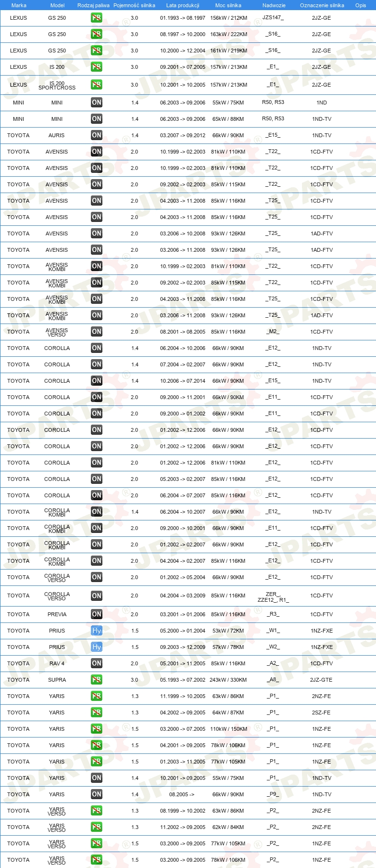Screen dimensions: 376x868
Task: Select the SUPRA model cell
Action: (57, 680)
